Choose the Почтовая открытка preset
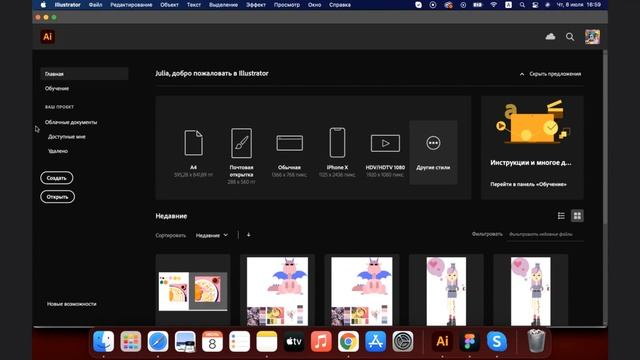The image size is (640, 360). click(x=241, y=156)
